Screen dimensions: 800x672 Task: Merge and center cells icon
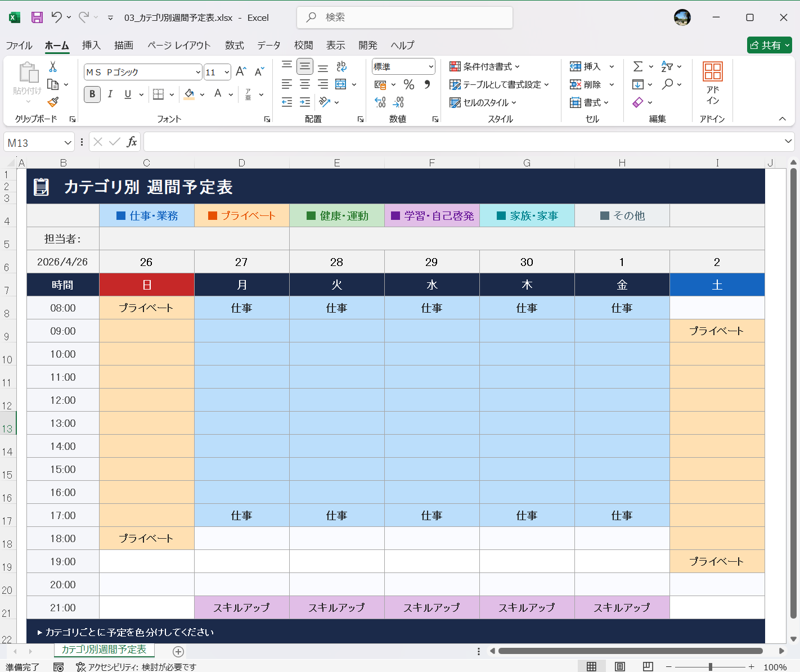[x=340, y=84]
